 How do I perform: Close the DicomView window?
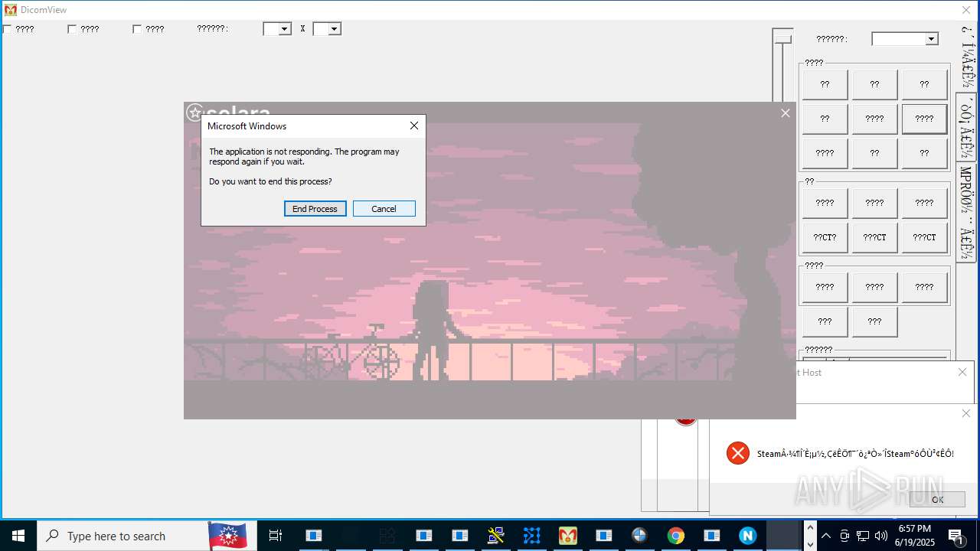[966, 10]
